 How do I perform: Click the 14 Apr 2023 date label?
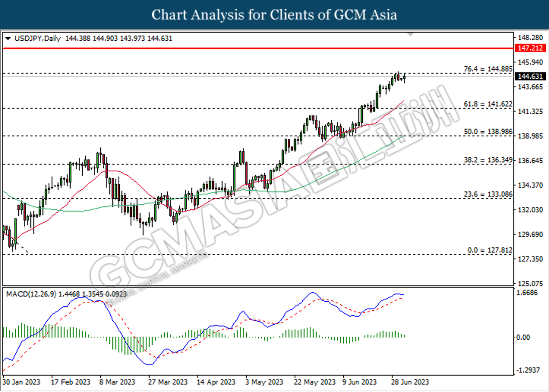point(216,382)
